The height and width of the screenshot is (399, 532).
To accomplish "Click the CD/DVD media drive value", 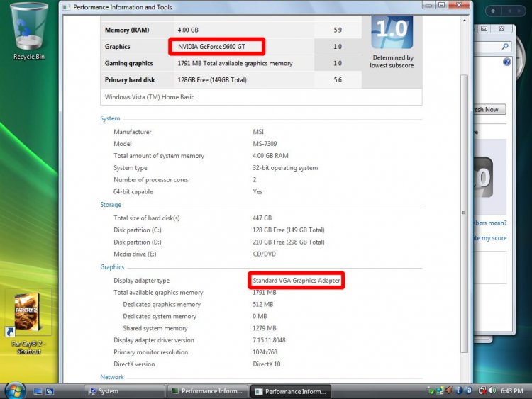I will pos(265,254).
